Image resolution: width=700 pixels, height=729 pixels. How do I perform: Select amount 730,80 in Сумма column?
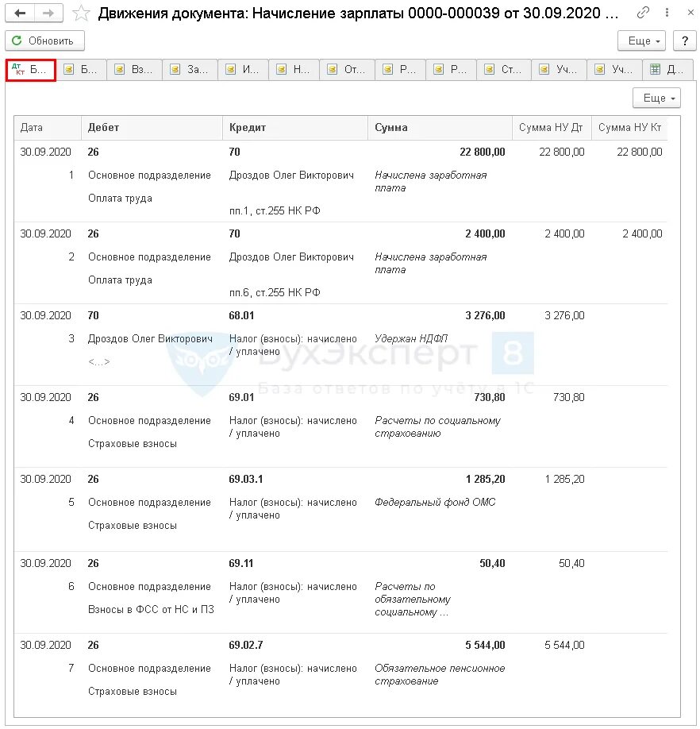point(490,398)
